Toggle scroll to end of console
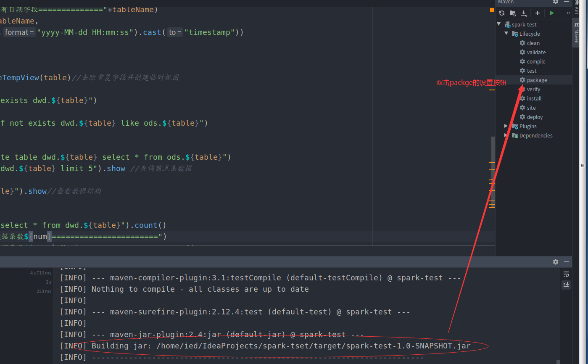 566,285
